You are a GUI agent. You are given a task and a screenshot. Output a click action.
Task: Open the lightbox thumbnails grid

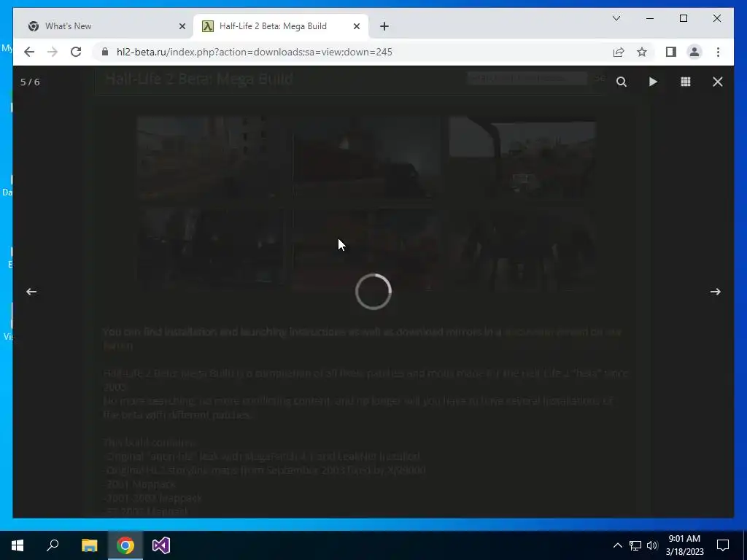pyautogui.click(x=686, y=82)
